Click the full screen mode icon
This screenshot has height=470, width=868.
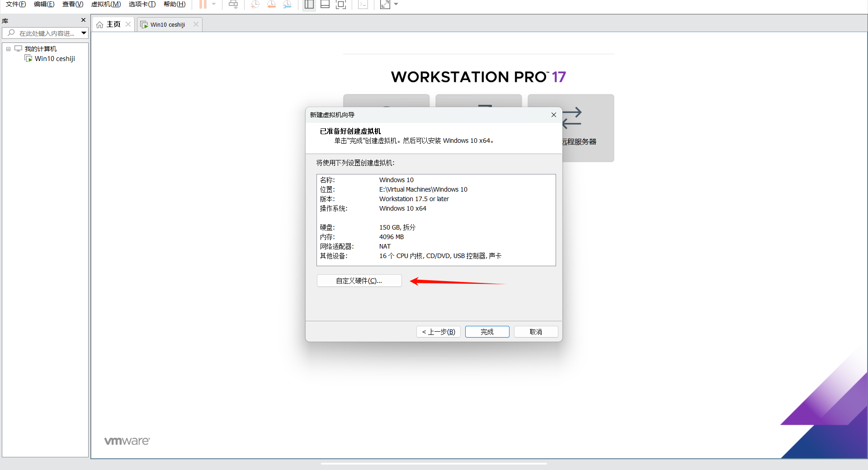pyautogui.click(x=341, y=5)
